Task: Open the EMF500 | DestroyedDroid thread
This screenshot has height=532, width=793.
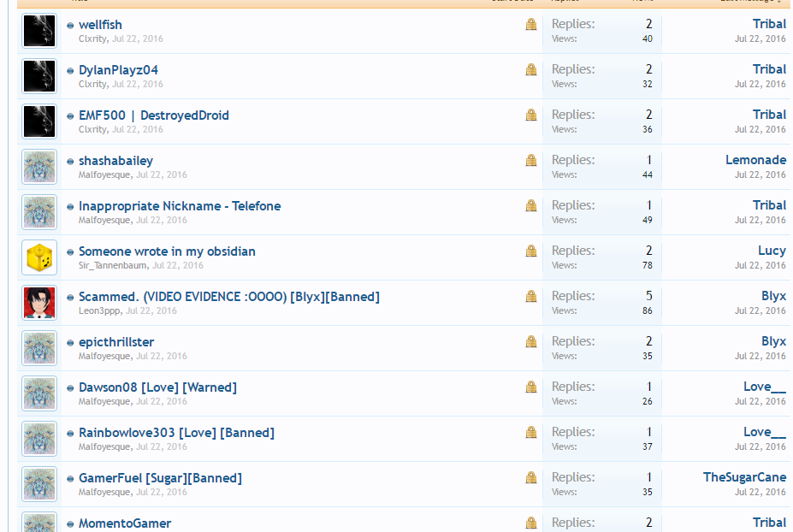Action: point(154,115)
